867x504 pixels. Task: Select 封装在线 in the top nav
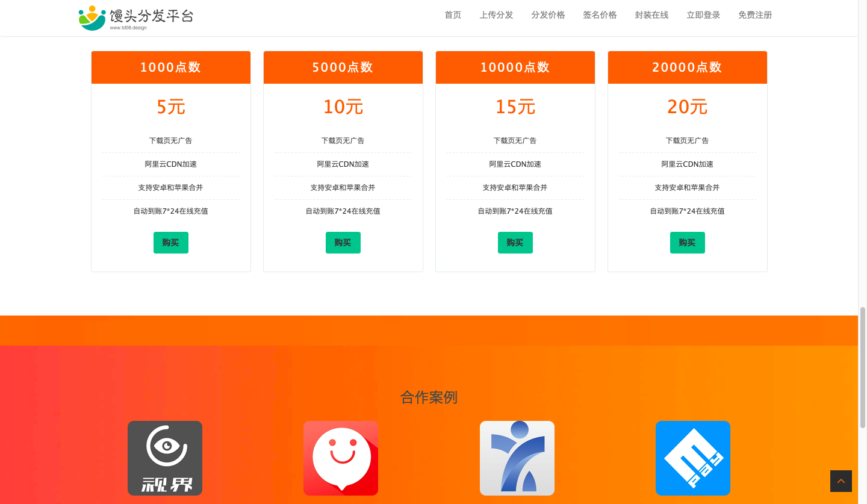pos(651,15)
